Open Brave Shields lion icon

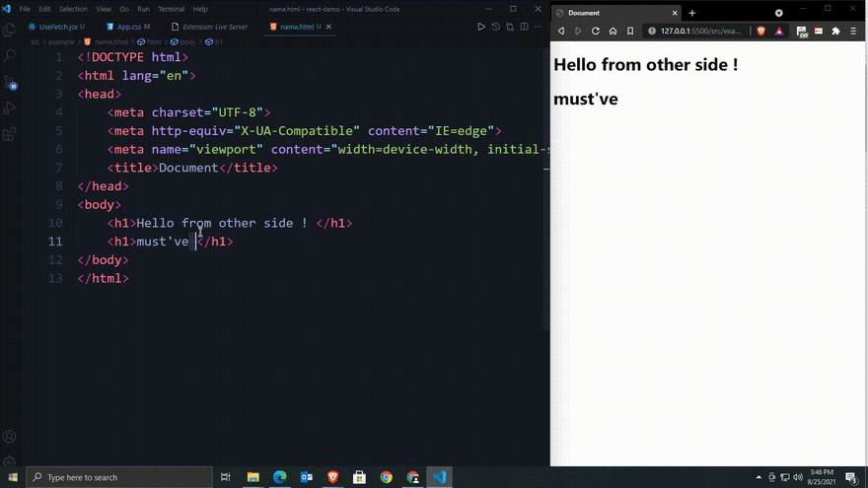(761, 31)
